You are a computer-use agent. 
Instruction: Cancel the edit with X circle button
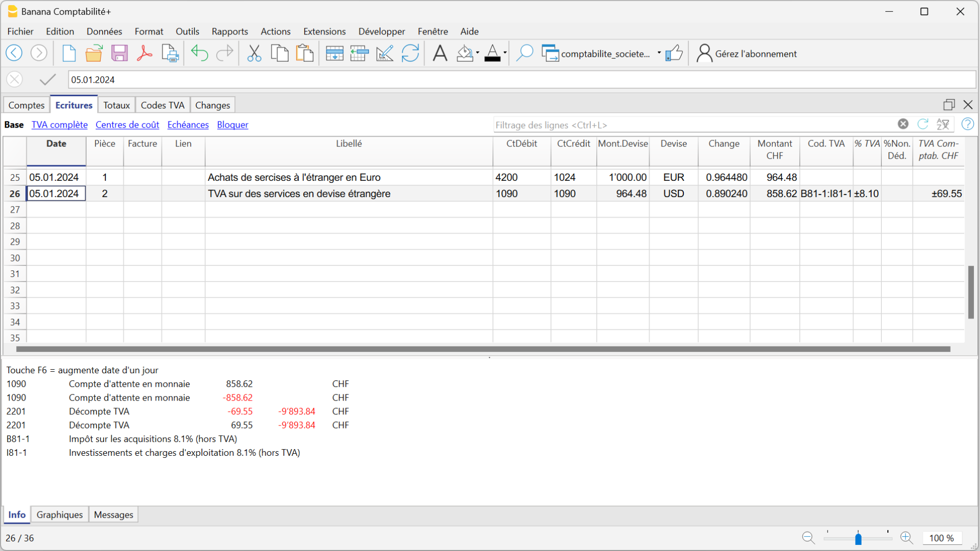pyautogui.click(x=15, y=80)
